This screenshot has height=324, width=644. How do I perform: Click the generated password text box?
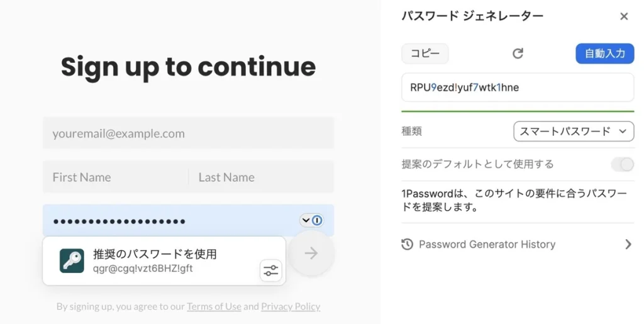[x=517, y=87]
